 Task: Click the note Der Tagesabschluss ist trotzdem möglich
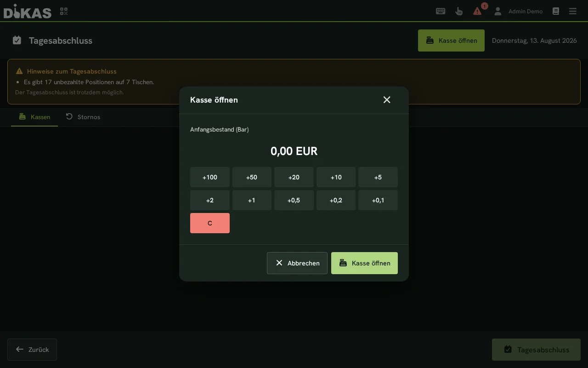(x=69, y=92)
